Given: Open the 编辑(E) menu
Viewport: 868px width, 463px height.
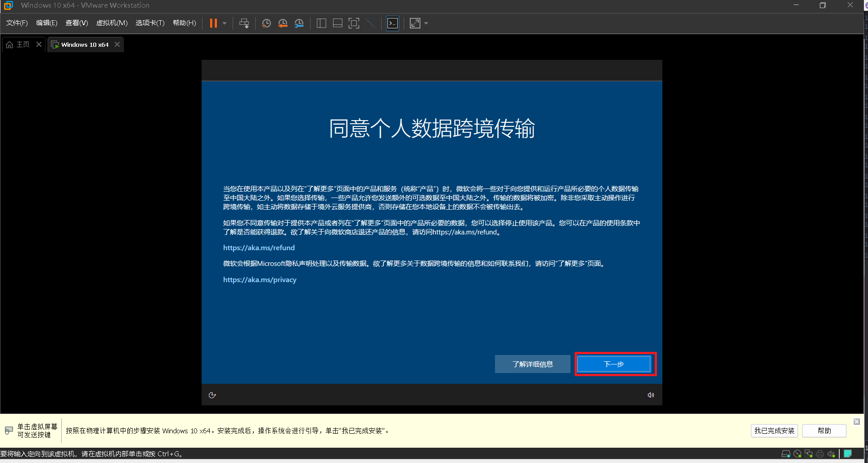Looking at the screenshot, I should (47, 23).
